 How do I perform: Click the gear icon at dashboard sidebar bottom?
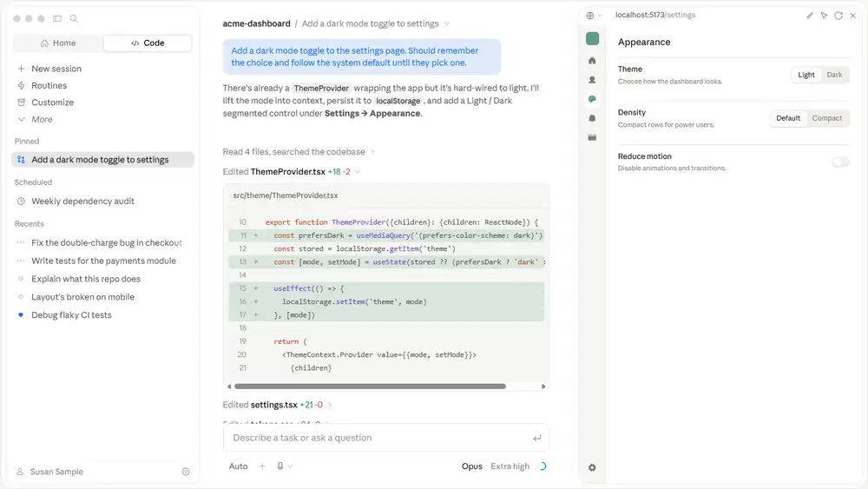(592, 467)
